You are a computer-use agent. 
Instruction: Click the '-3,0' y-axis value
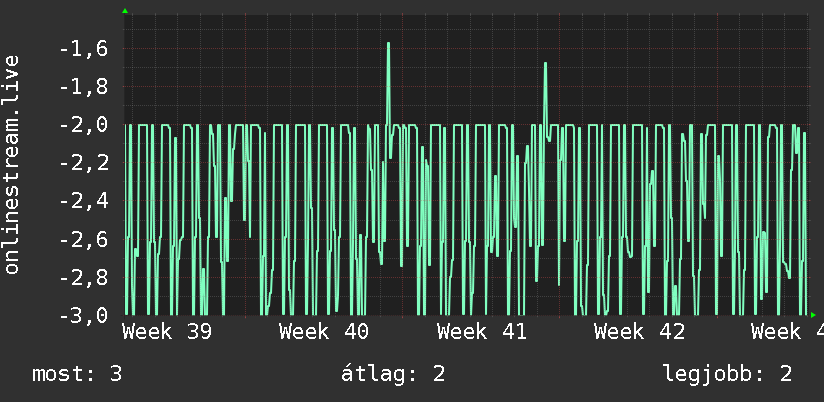tap(84, 315)
